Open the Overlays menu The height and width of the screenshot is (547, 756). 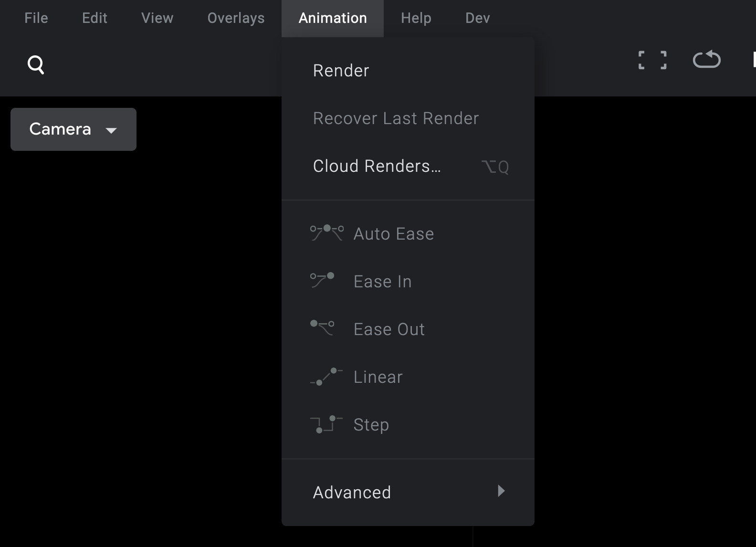tap(236, 18)
